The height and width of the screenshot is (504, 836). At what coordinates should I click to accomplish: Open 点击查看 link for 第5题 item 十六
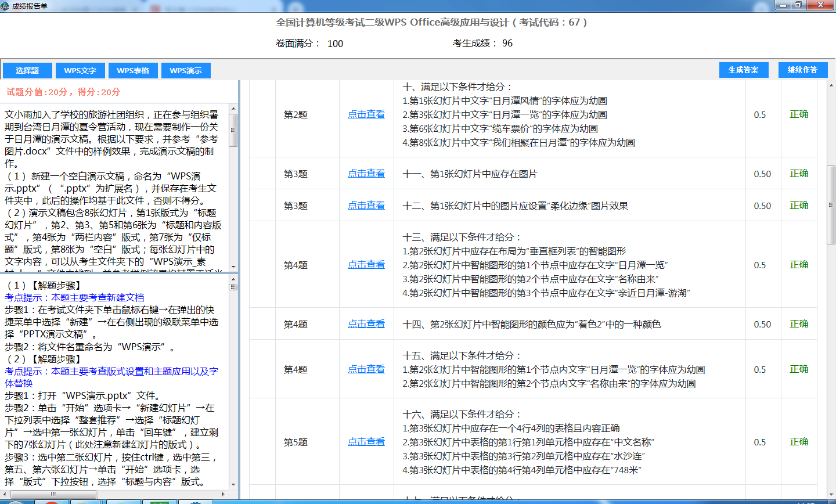pos(366,442)
